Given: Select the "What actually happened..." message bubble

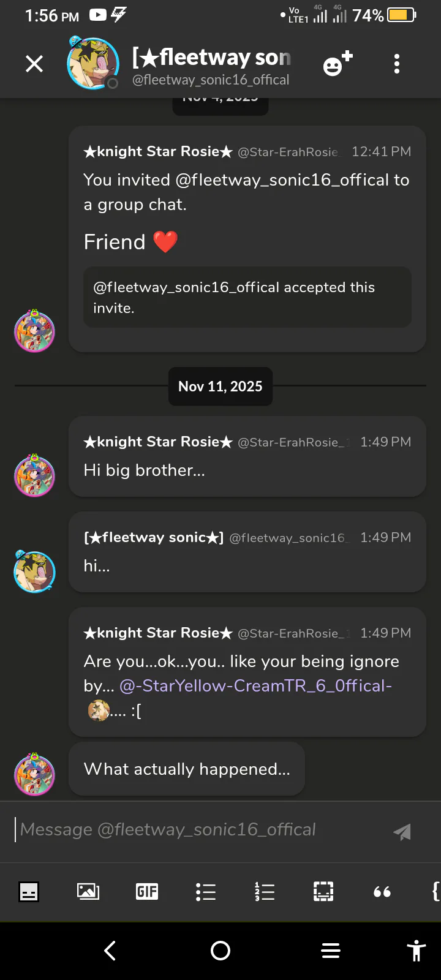Looking at the screenshot, I should click(187, 769).
